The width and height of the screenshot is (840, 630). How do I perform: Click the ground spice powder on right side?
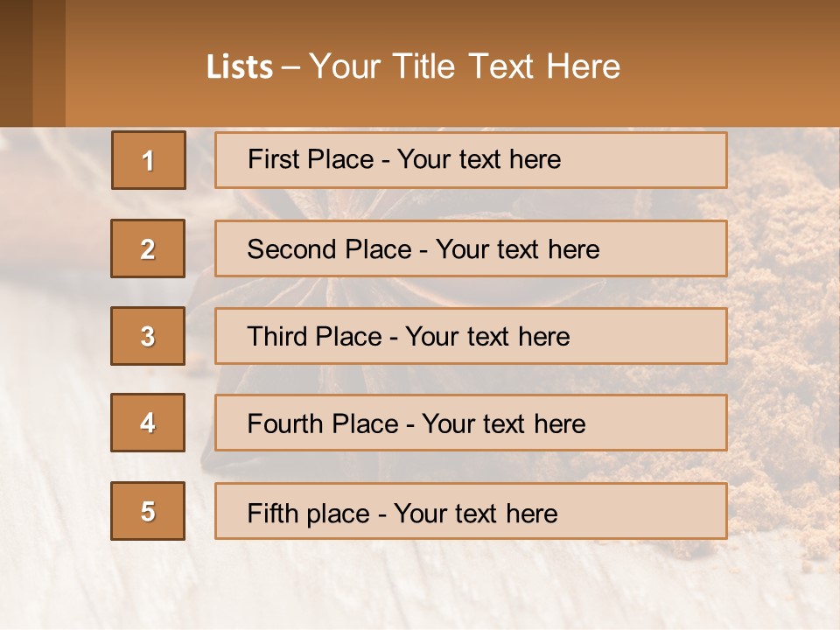pyautogui.click(x=783, y=350)
